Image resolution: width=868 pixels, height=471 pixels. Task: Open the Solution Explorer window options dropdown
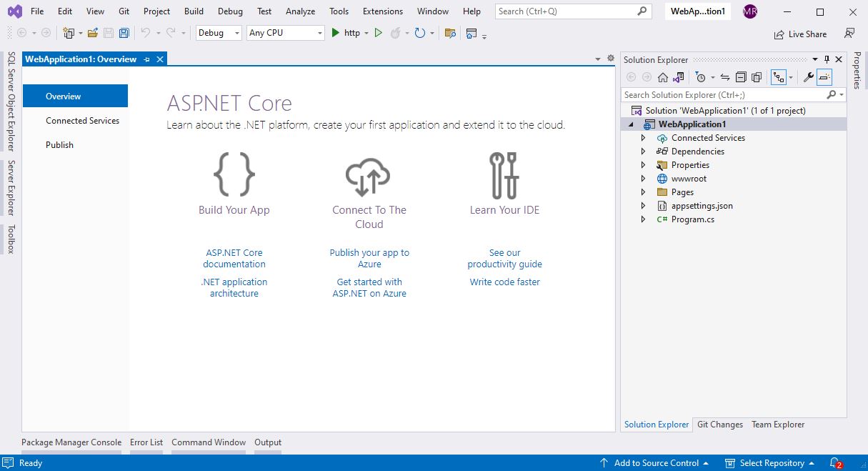(x=817, y=59)
